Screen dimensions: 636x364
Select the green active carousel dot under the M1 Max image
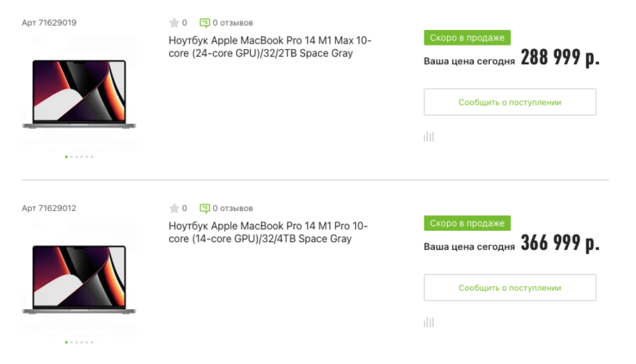(66, 156)
